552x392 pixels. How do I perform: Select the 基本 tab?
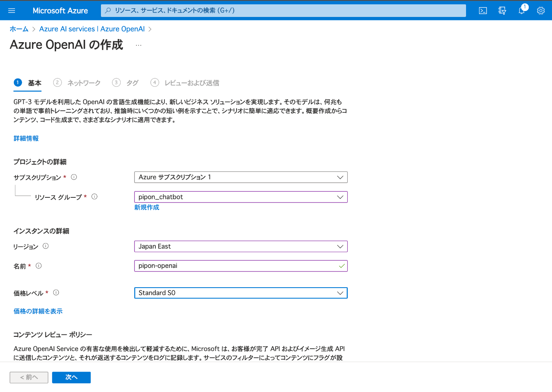[28, 83]
